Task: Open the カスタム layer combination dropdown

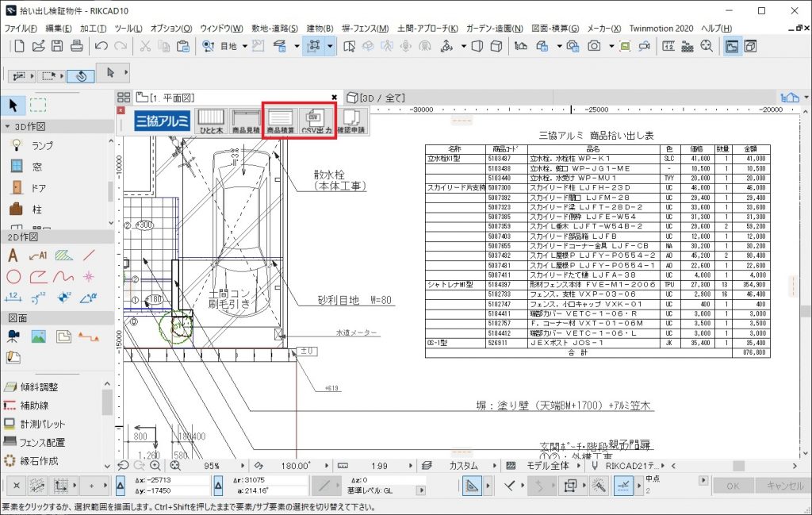Action: (x=494, y=466)
